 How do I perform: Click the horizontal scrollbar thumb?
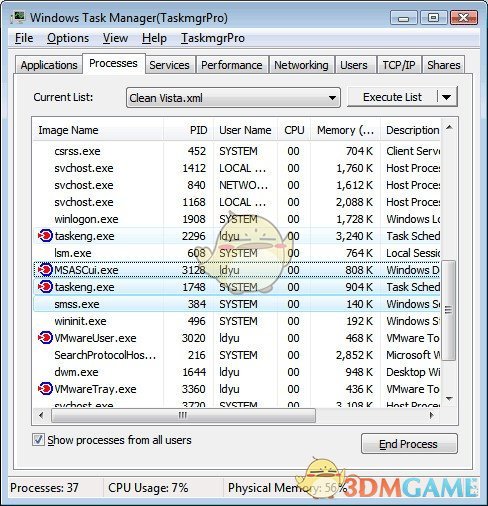tap(183, 416)
